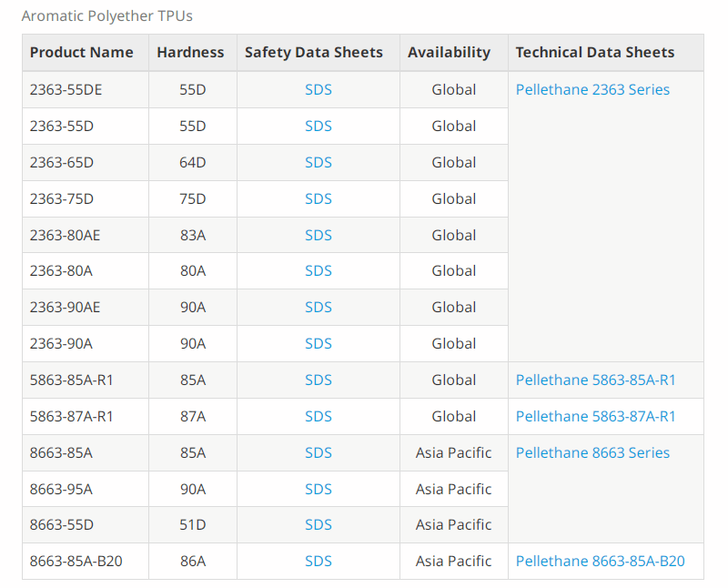Click Asia Pacific availability for 8663-85A-B20
The height and width of the screenshot is (588, 728).
coord(453,561)
